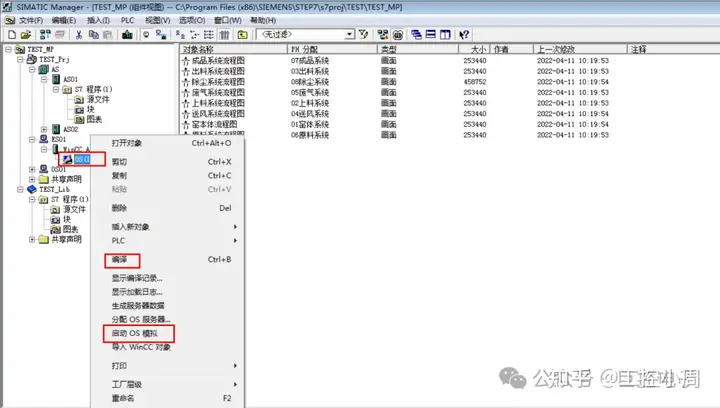720x408 pixels.
Task: Choose 打开对象 in the context menu
Action: click(168, 143)
